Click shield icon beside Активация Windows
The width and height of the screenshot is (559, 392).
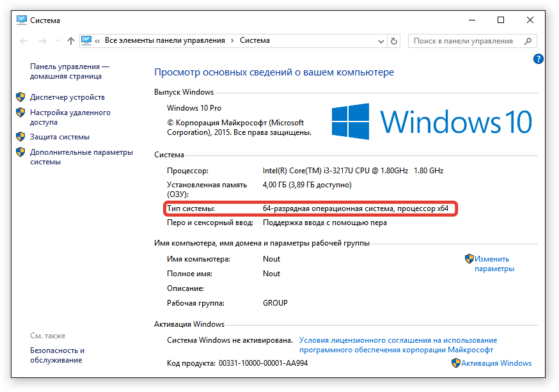point(456,363)
